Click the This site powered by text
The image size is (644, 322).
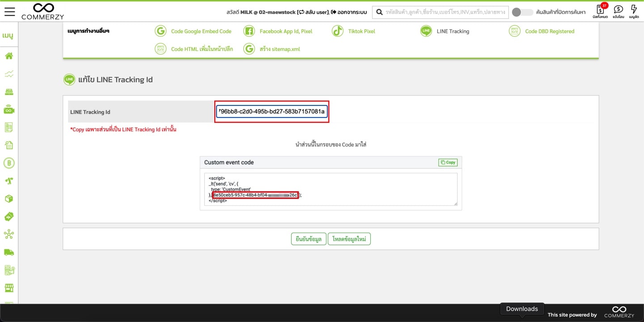pos(572,315)
